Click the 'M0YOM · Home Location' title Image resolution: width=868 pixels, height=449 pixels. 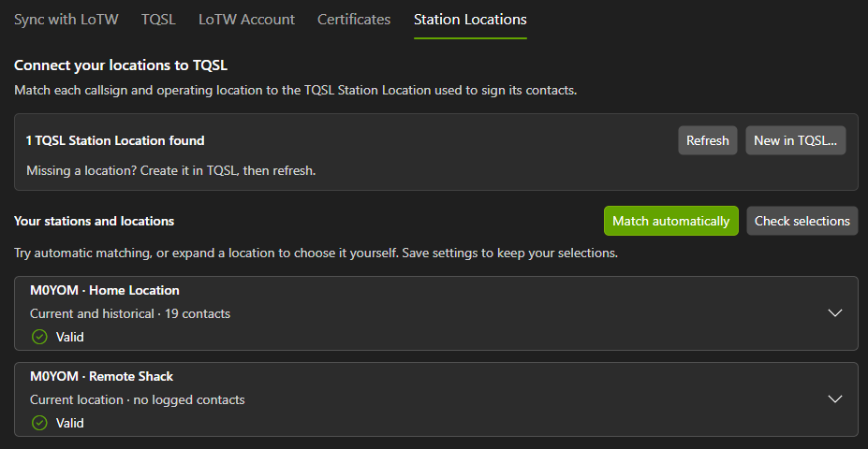pos(105,290)
